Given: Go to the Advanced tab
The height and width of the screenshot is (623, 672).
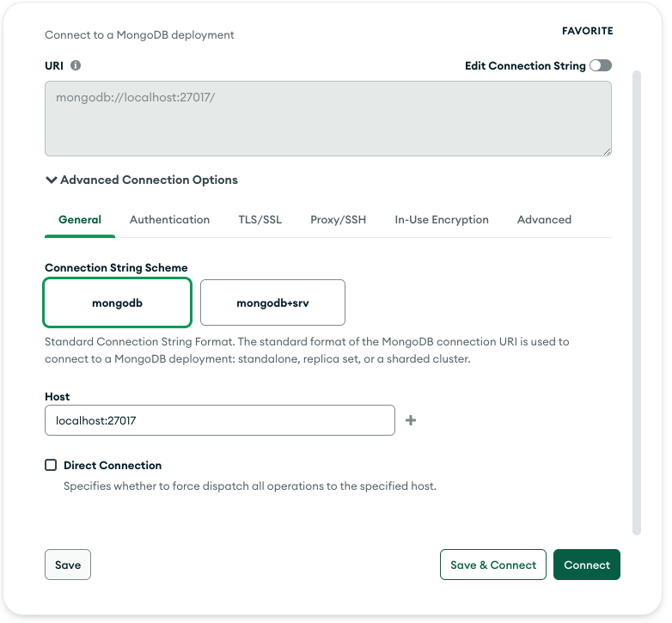Looking at the screenshot, I should coord(544,220).
